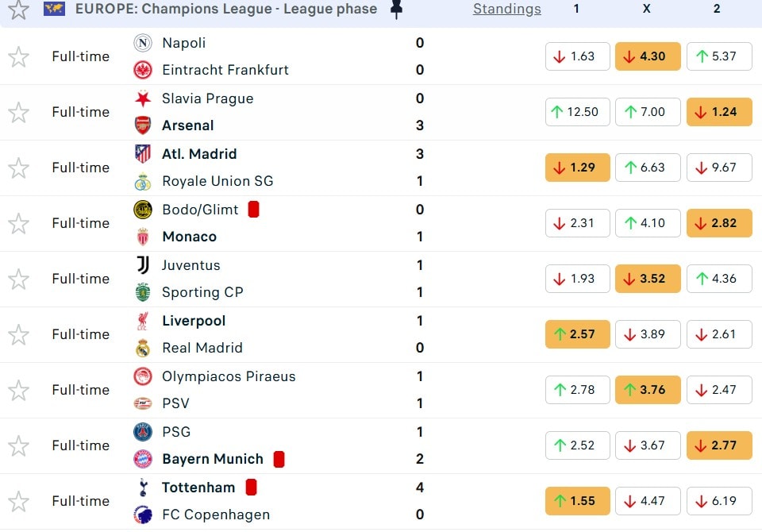Click the Juventus club logo
Viewport: 762px width, 532px height.
pyautogui.click(x=143, y=265)
